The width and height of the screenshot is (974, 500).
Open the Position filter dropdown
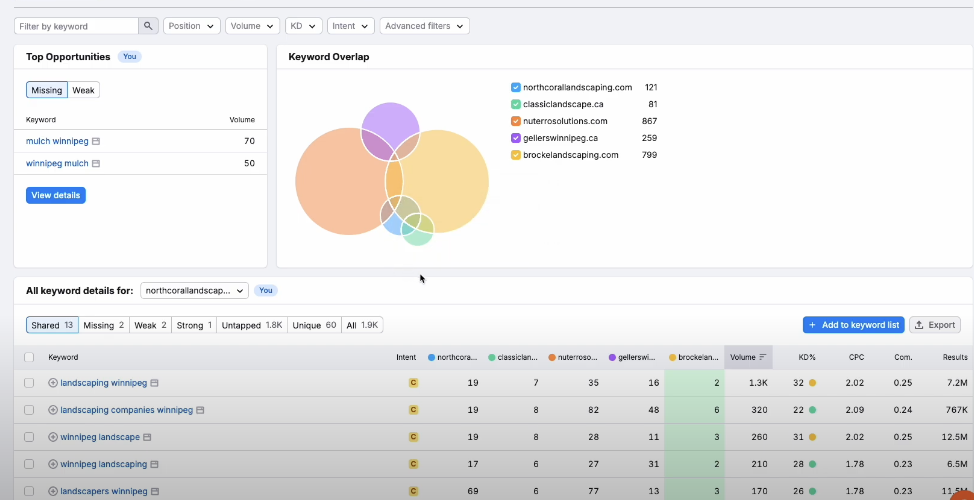click(x=191, y=26)
